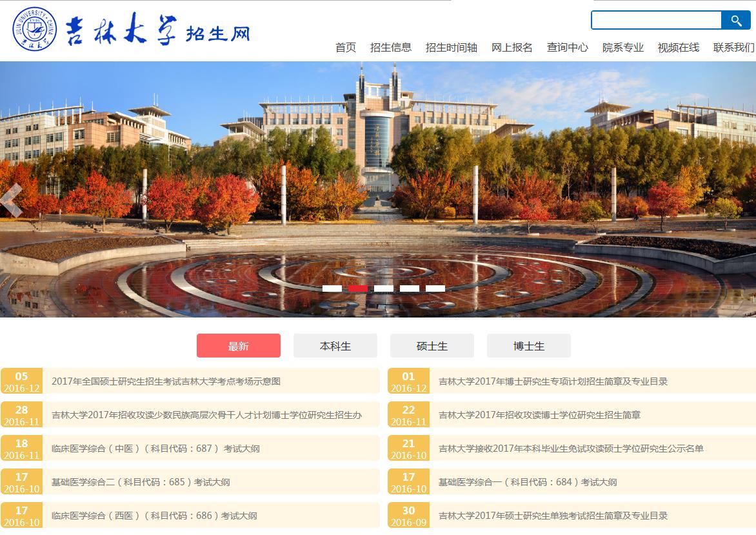Image resolution: width=756 pixels, height=535 pixels.
Task: Open the 招生信息 menu item
Action: (390, 47)
